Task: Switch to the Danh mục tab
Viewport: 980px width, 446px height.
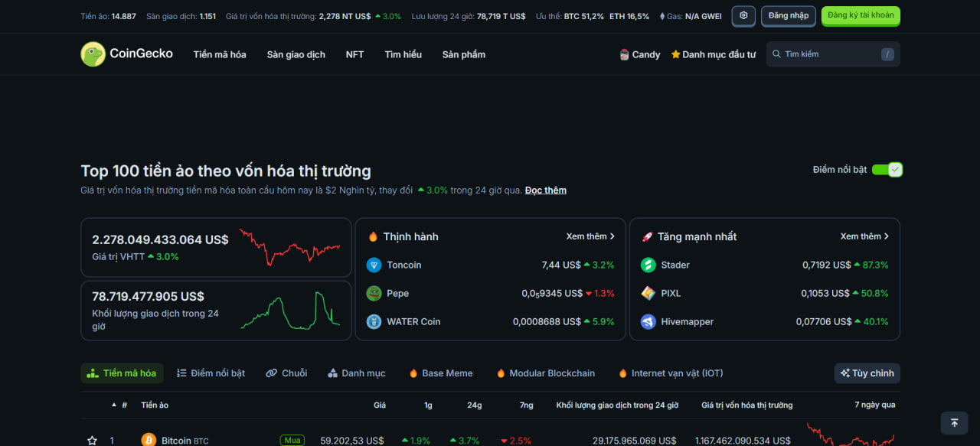Action: pos(356,373)
